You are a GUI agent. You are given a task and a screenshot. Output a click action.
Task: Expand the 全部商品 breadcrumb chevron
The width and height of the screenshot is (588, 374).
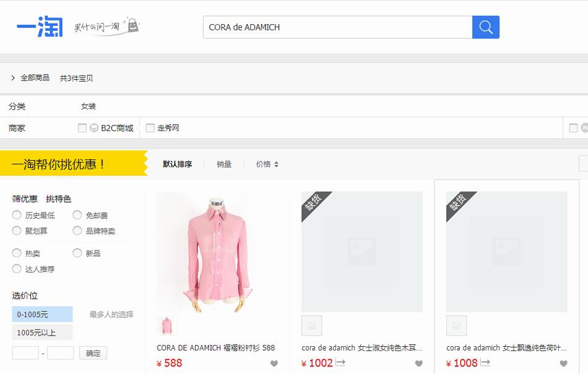tap(13, 78)
